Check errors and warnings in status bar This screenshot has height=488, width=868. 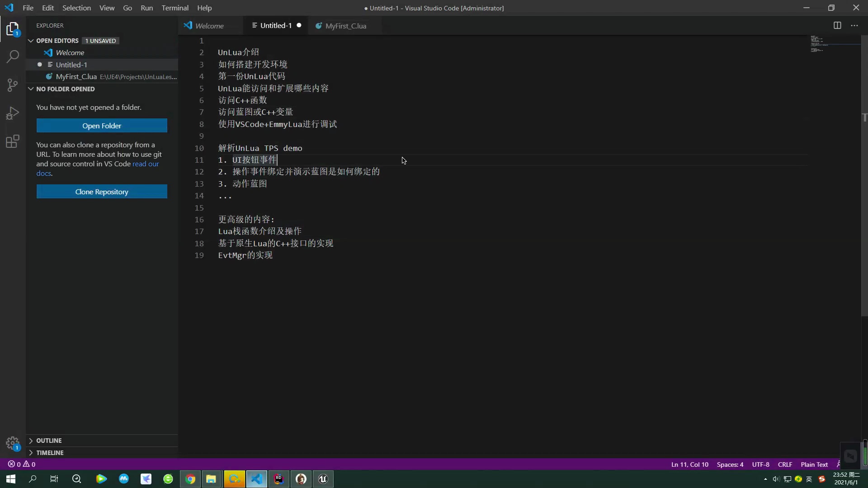[x=20, y=464]
